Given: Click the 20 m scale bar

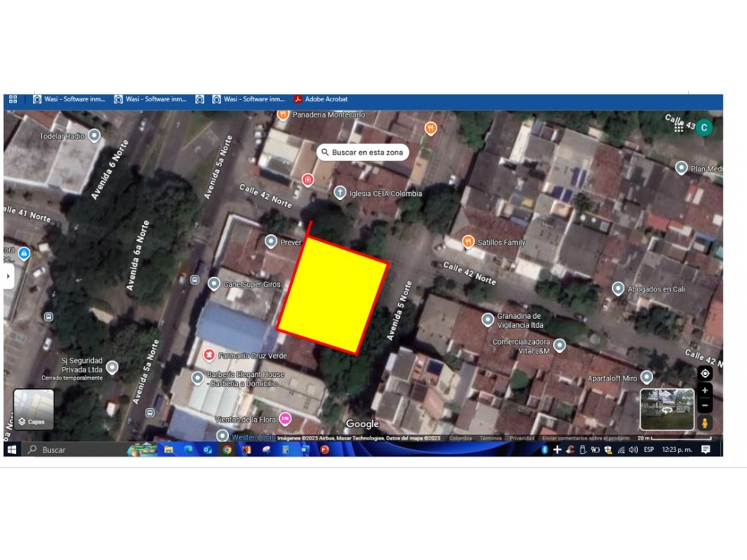Looking at the screenshot, I should coord(674,438).
